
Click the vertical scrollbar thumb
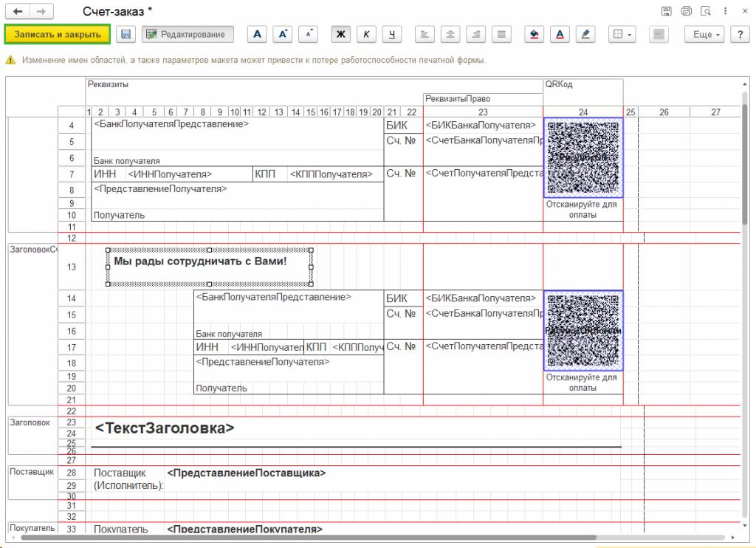(x=745, y=164)
